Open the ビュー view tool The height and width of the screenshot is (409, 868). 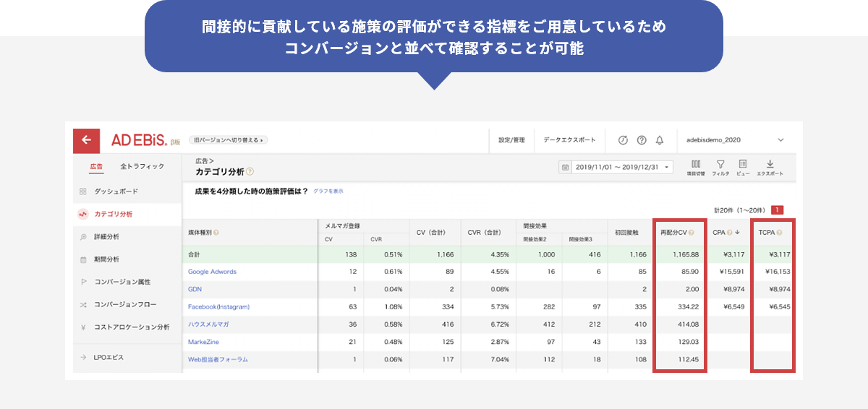743,168
